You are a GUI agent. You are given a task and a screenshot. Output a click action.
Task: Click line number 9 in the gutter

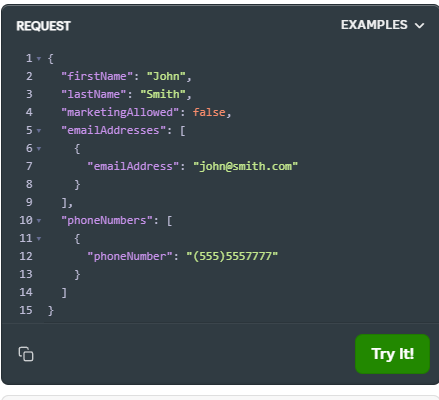pos(29,202)
